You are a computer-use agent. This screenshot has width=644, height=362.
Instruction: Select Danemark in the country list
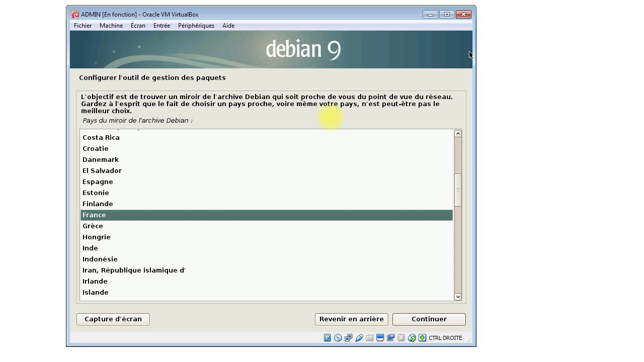pos(267,159)
